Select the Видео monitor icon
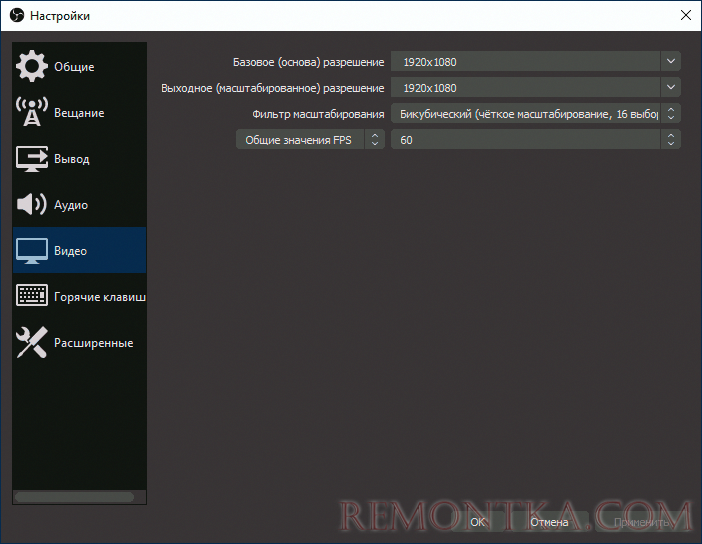Viewport: 702px width, 544px height. [x=32, y=251]
